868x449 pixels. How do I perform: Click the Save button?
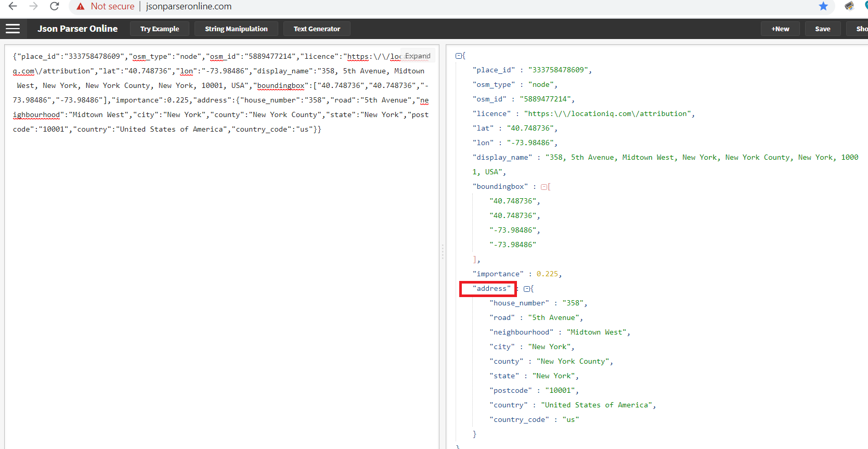tap(822, 29)
